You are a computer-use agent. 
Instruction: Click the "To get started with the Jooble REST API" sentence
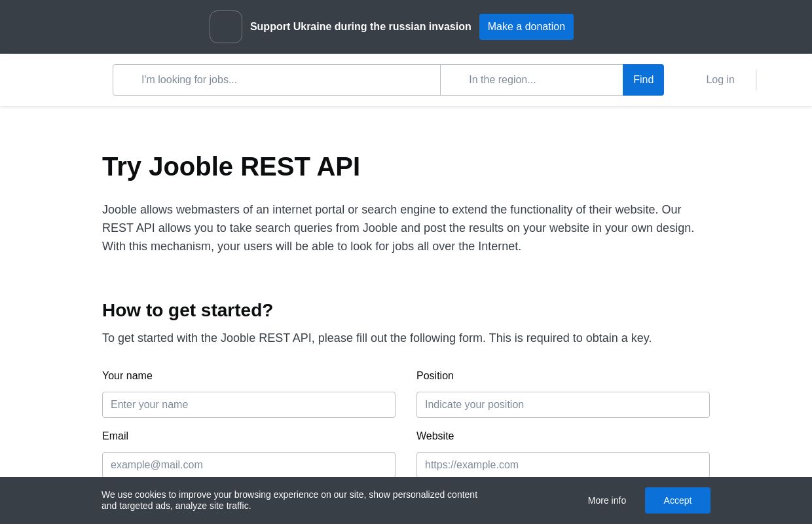377,338
